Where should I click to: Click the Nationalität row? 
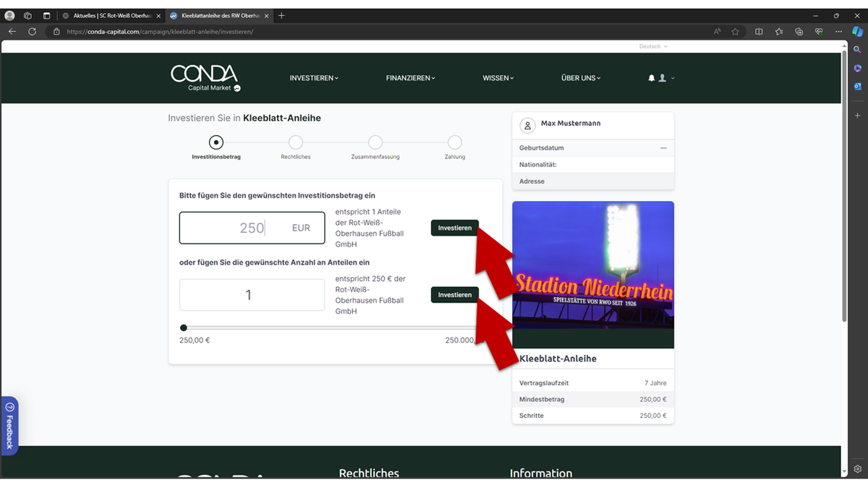coord(593,165)
